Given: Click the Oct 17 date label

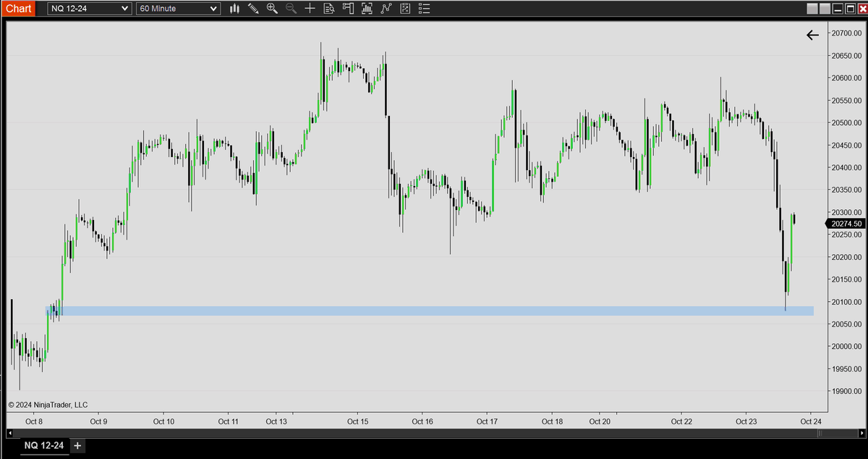Looking at the screenshot, I should [x=488, y=421].
